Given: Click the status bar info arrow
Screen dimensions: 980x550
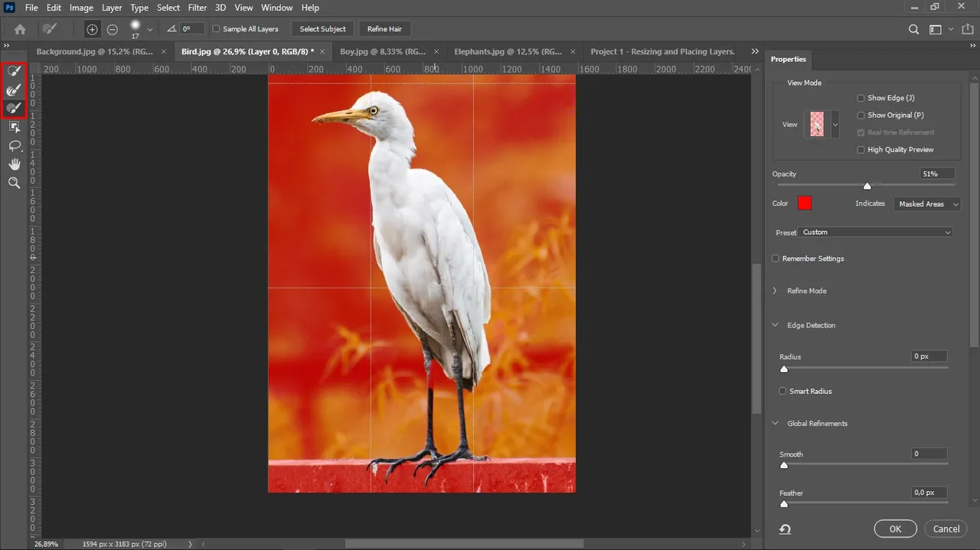Looking at the screenshot, I should [x=191, y=544].
